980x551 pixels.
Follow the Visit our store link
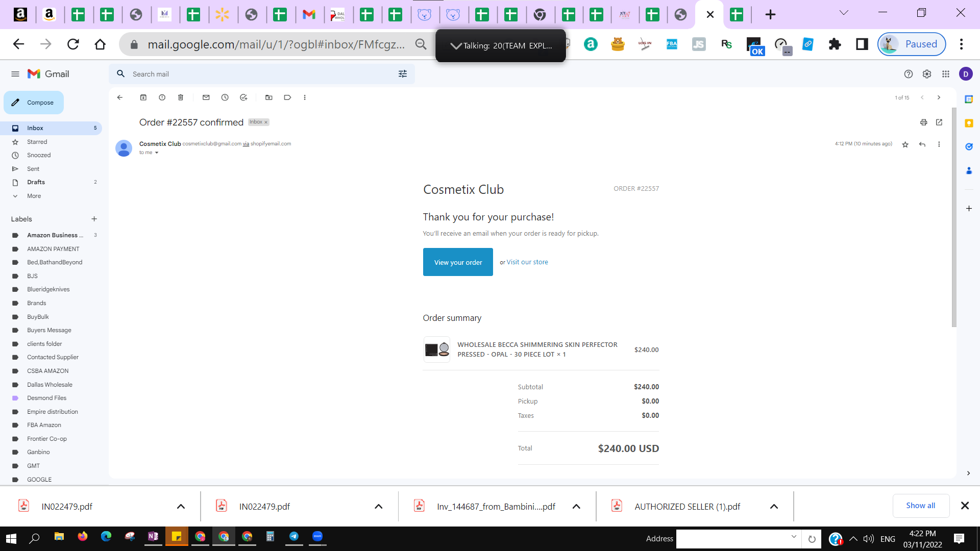pyautogui.click(x=527, y=262)
